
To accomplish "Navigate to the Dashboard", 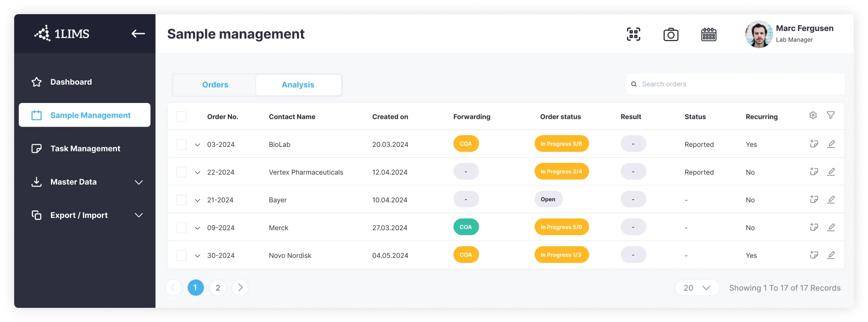I will pyautogui.click(x=71, y=82).
